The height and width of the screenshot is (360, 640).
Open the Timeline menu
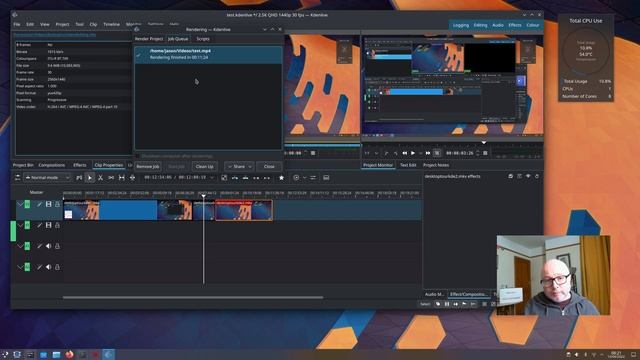[x=111, y=24]
